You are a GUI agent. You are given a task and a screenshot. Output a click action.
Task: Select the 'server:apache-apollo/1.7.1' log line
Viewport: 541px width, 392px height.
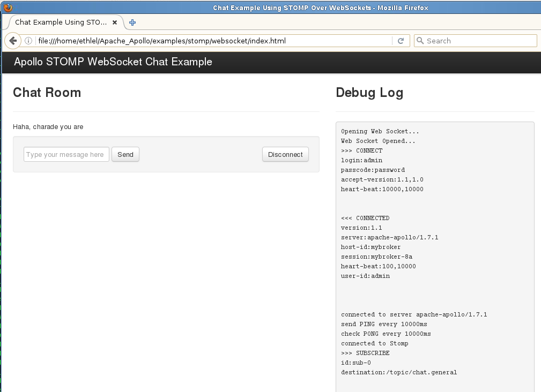pyautogui.click(x=390, y=237)
